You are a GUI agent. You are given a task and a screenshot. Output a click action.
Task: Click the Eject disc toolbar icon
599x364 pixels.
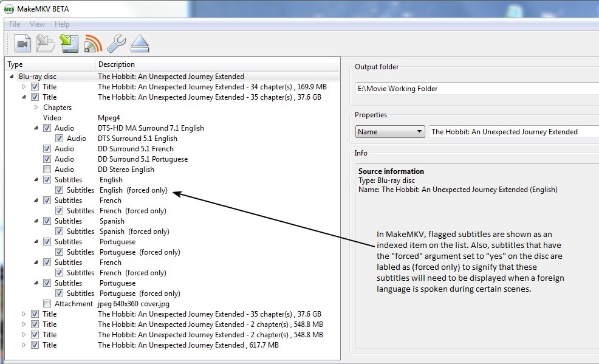point(140,44)
